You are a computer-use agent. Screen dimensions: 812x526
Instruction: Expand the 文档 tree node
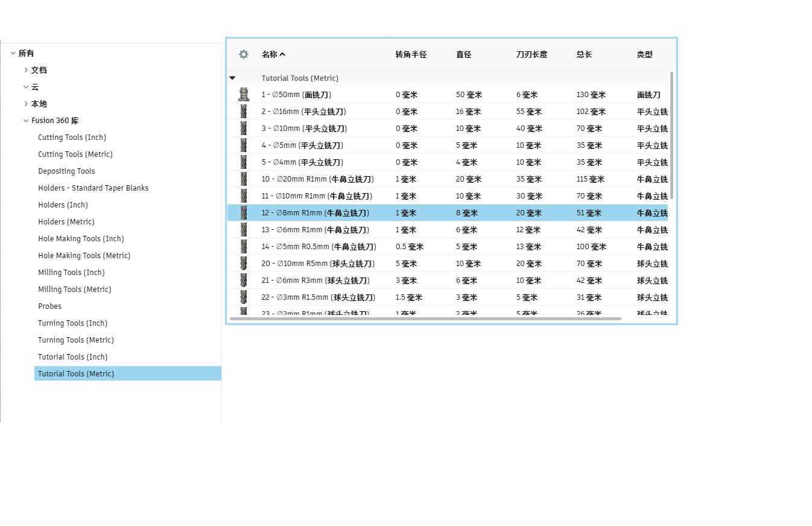click(x=26, y=70)
